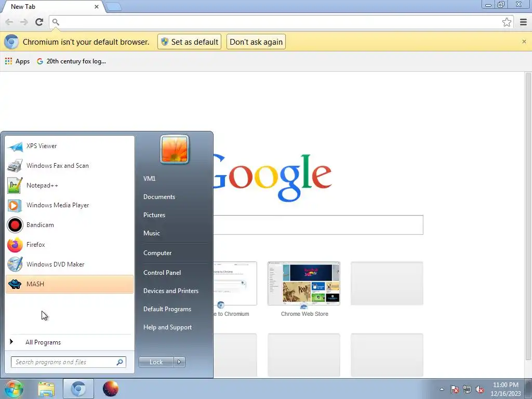The width and height of the screenshot is (532, 399).
Task: Show hidden tray icons
Action: pyautogui.click(x=442, y=389)
